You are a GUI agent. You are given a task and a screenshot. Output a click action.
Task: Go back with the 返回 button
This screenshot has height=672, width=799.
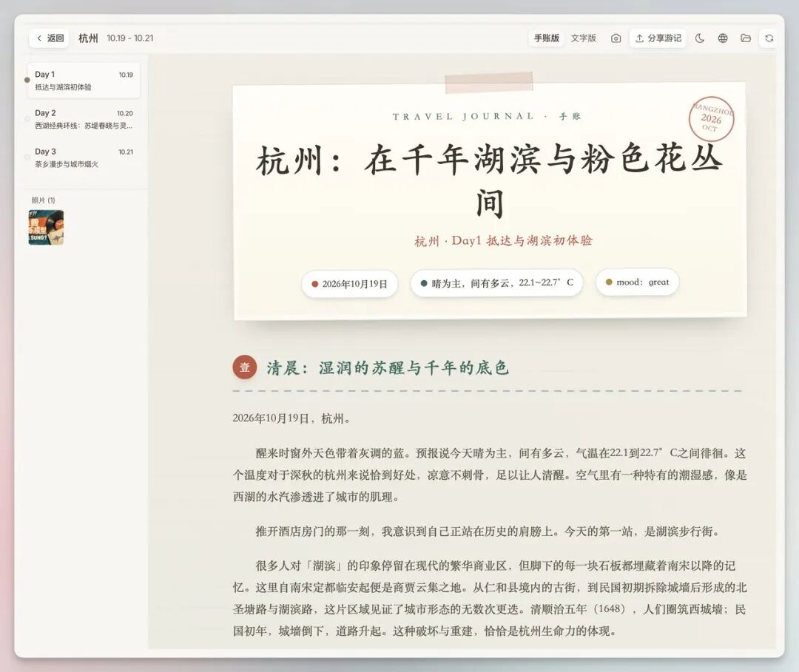(x=50, y=38)
